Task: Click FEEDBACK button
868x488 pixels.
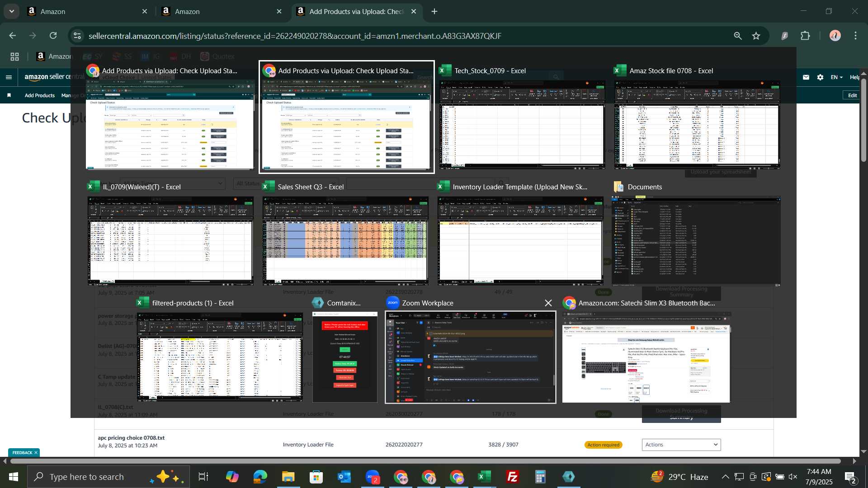Action: tap(22, 453)
